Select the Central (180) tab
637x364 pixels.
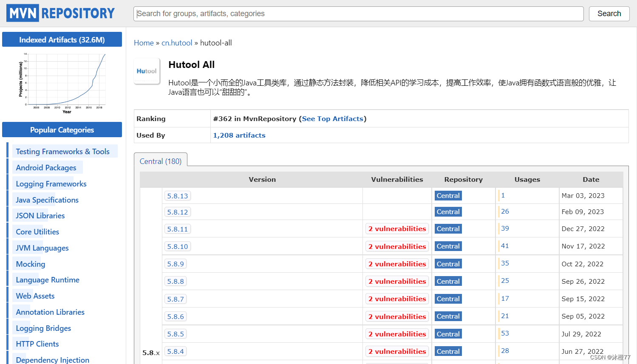161,161
